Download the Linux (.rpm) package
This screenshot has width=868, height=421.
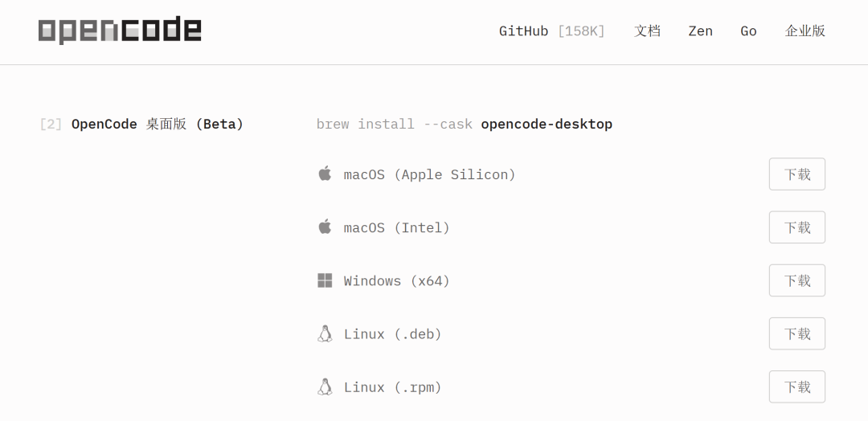(x=797, y=386)
